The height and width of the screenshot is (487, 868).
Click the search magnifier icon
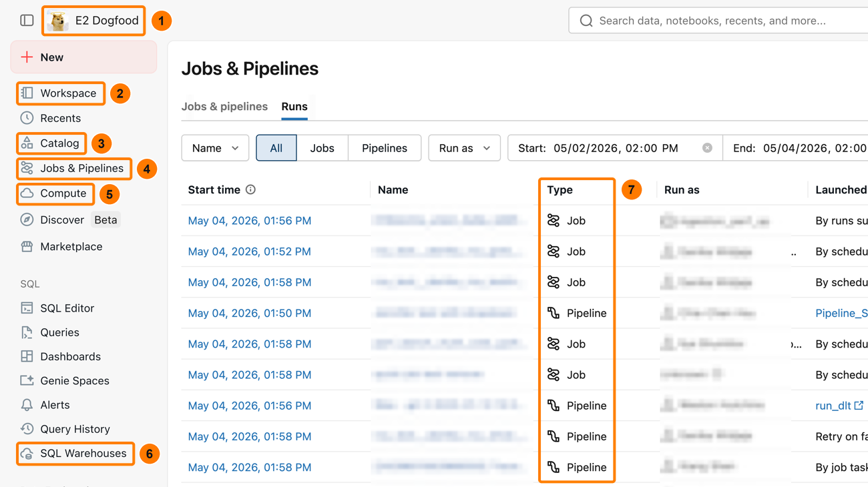586,21
